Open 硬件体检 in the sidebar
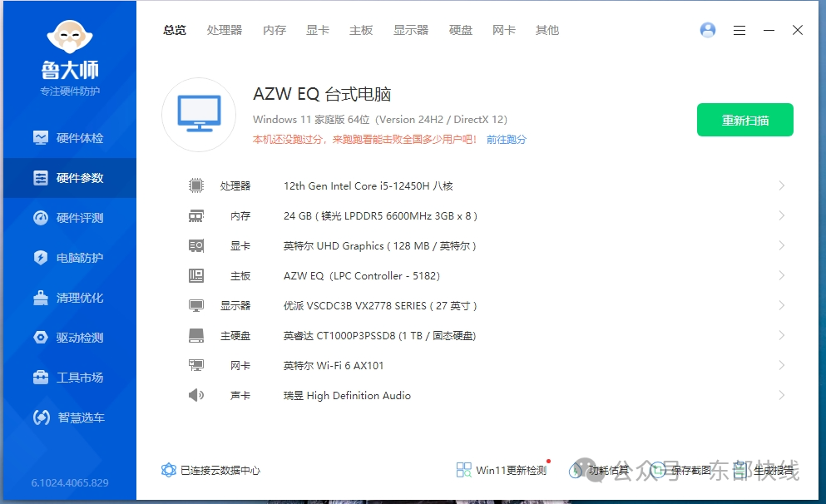 70,138
